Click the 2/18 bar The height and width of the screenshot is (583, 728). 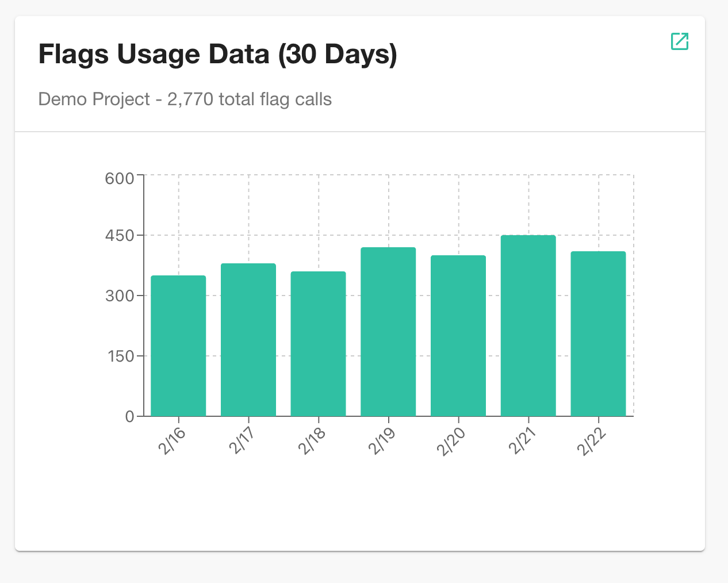[318, 342]
